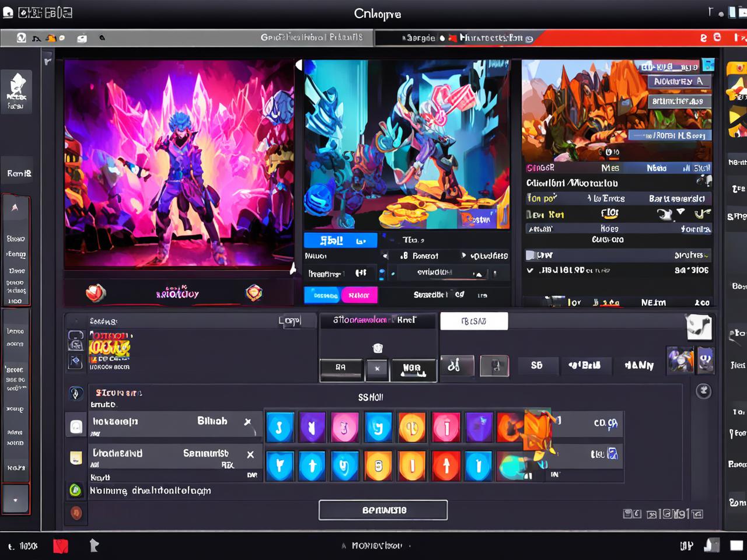747x560 pixels.
Task: Select the purple shield rune in top row
Action: (312, 428)
